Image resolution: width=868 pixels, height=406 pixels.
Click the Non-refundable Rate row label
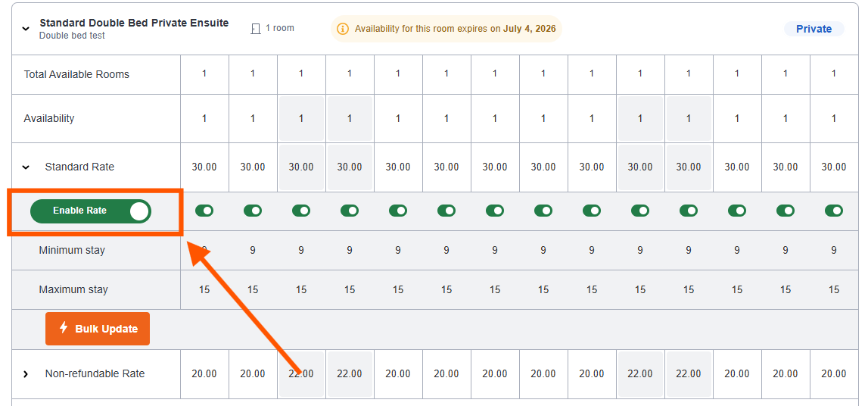click(95, 374)
